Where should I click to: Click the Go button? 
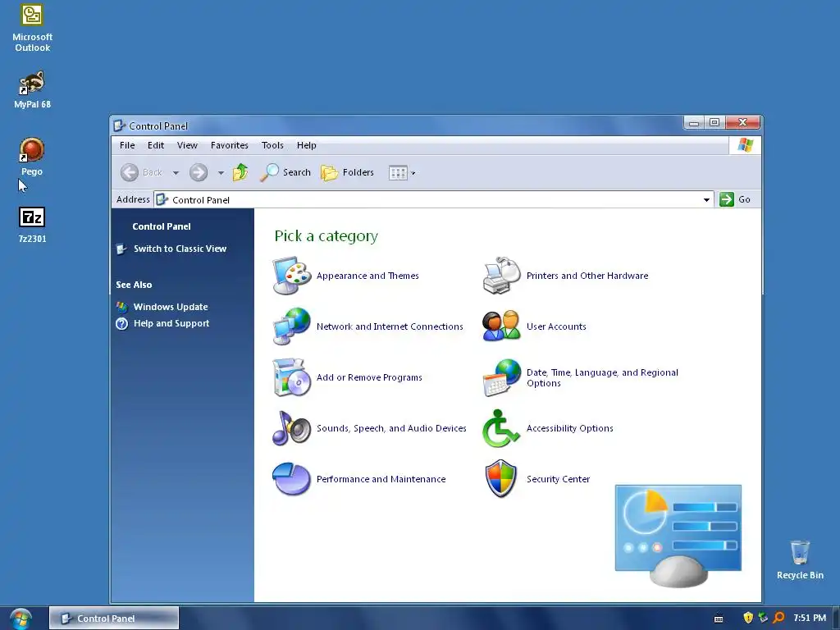pyautogui.click(x=735, y=199)
